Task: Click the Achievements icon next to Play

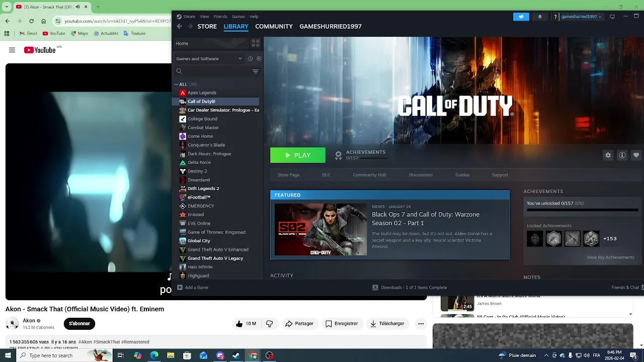Action: point(339,155)
